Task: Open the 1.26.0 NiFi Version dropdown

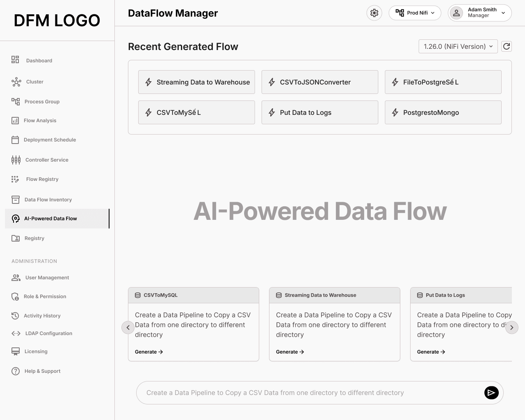Action: [458, 46]
